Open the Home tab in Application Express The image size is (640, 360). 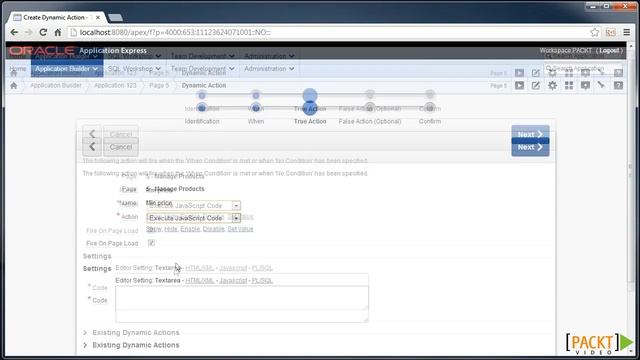click(x=18, y=69)
